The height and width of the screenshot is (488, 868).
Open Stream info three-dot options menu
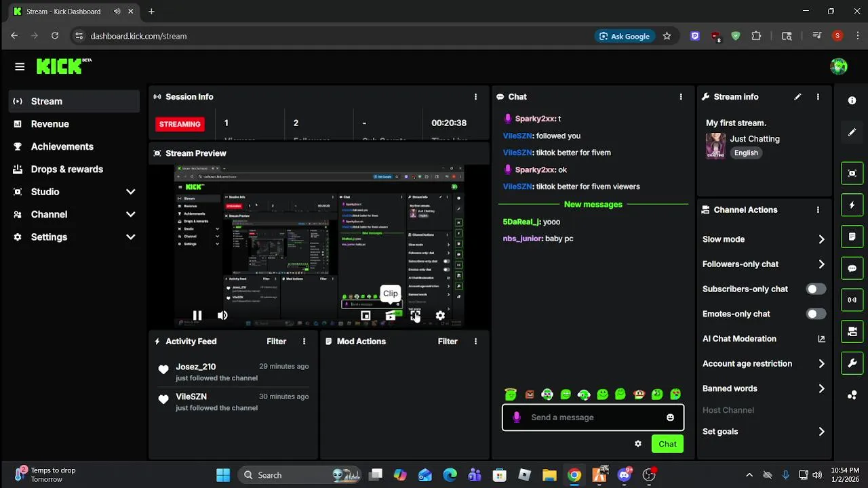point(818,97)
